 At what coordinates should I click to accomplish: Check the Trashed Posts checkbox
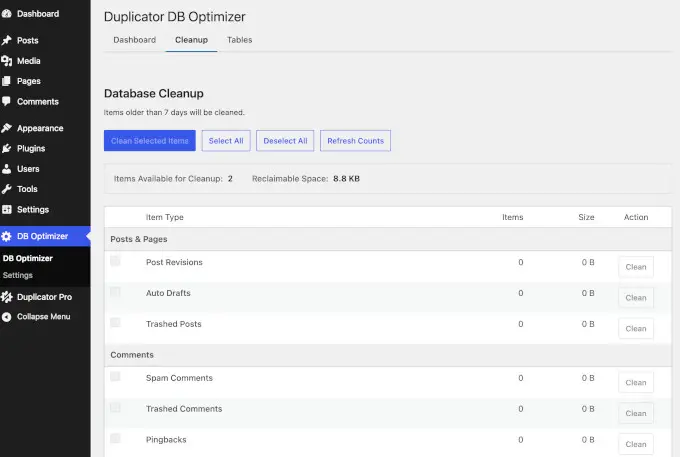click(x=115, y=322)
